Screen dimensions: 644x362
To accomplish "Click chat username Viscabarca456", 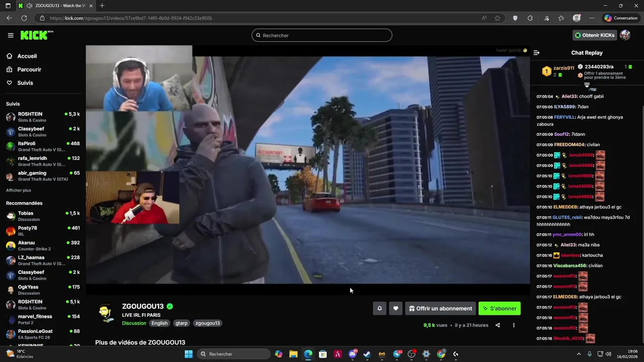I will (570, 266).
